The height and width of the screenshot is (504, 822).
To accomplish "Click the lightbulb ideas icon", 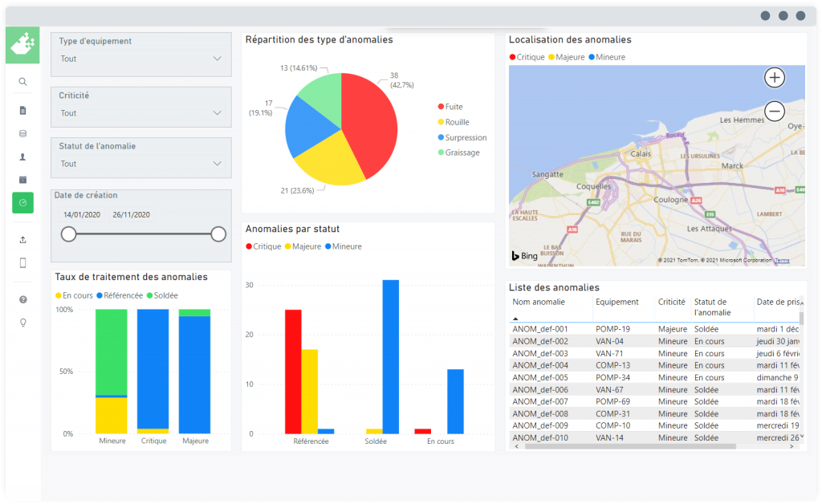I will point(22,323).
